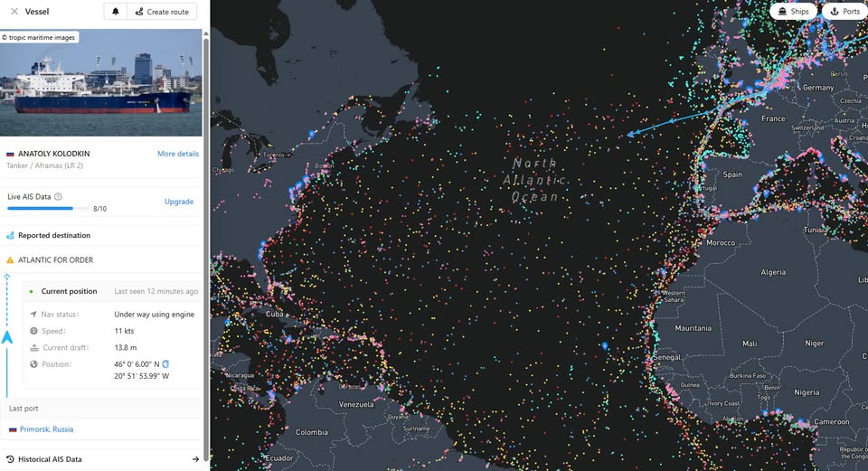Image resolution: width=868 pixels, height=471 pixels.
Task: Open the More details link
Action: [178, 154]
